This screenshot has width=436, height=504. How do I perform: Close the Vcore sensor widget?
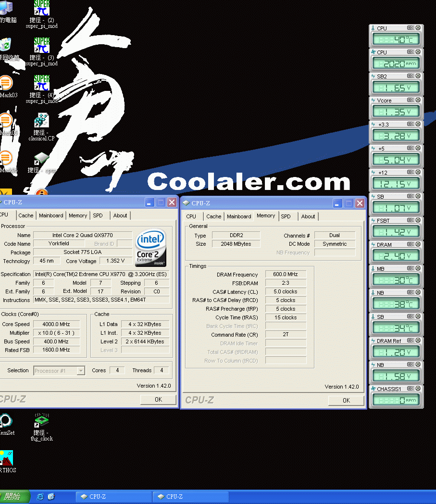pos(418,101)
